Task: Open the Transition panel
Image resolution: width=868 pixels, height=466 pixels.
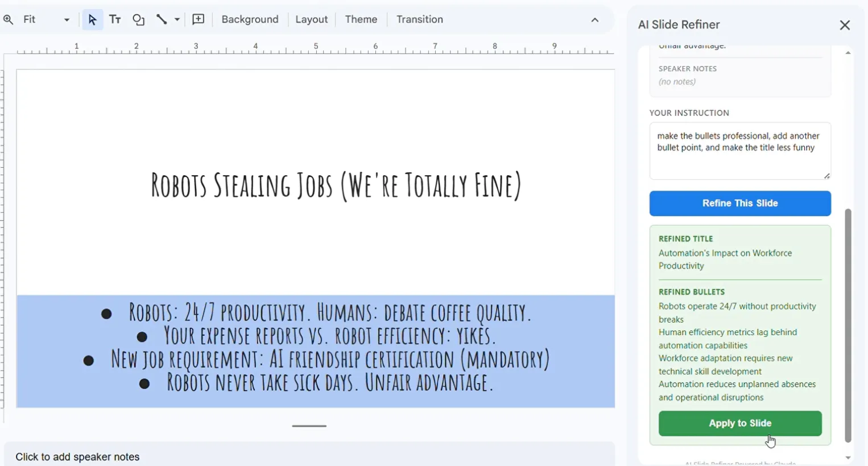Action: coord(420,19)
